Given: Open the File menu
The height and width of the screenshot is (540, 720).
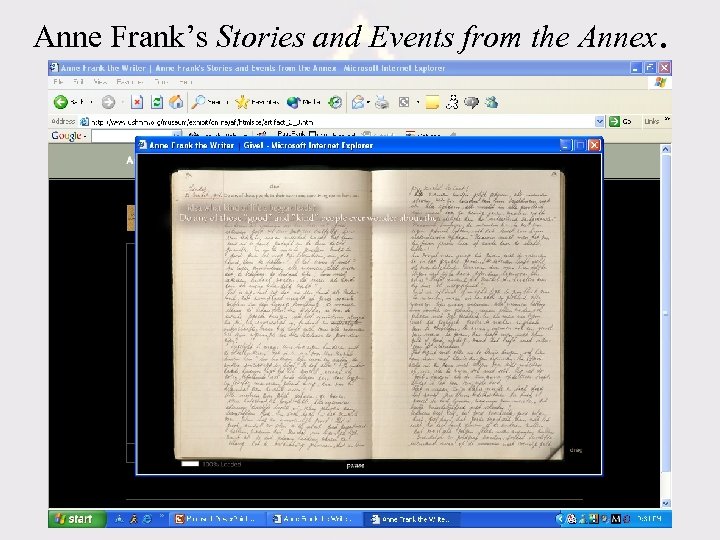Looking at the screenshot, I should tap(58, 82).
